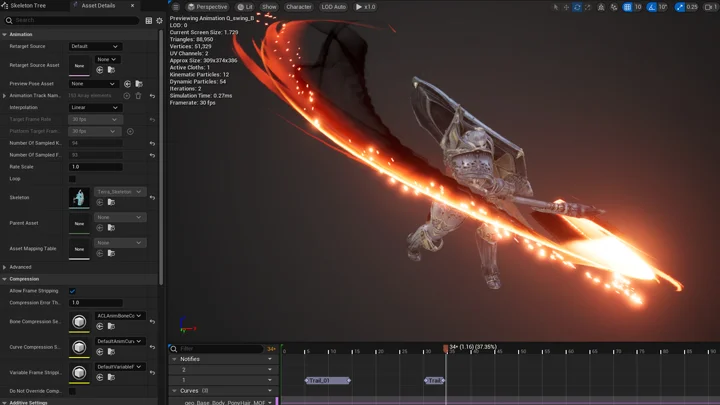Reset Number Of Sampled Keys value
The height and width of the screenshot is (405, 720).
(x=152, y=143)
